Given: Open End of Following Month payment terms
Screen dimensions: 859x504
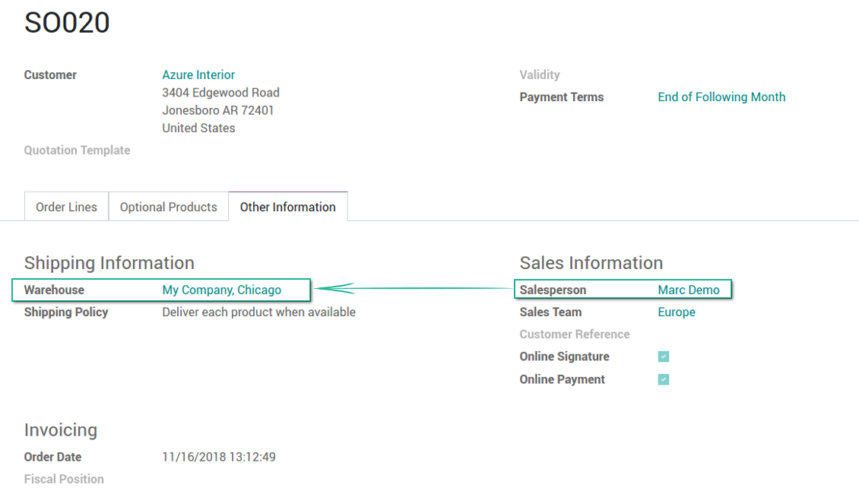Looking at the screenshot, I should coord(721,97).
